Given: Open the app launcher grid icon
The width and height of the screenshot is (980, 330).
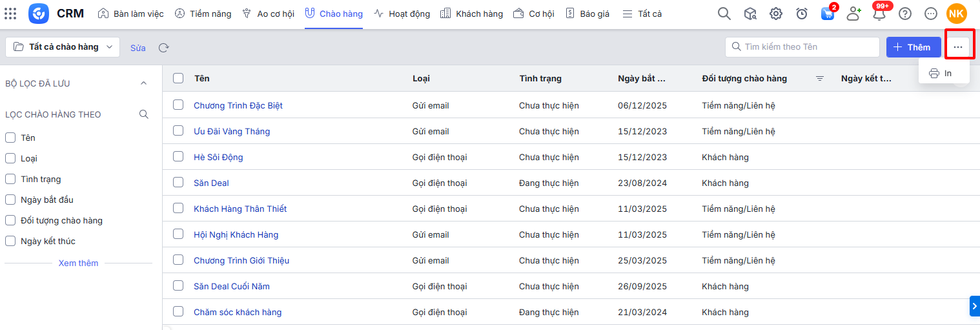Looking at the screenshot, I should click(x=10, y=14).
